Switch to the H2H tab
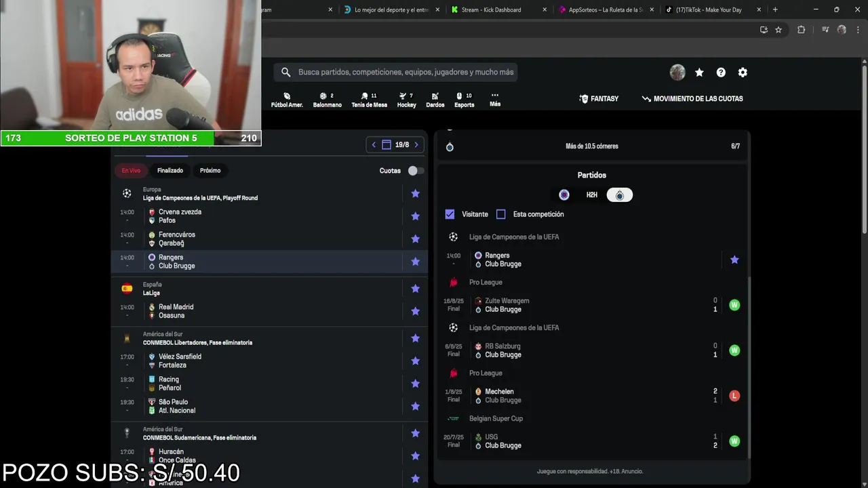Screen dimensions: 868x488 592,195
